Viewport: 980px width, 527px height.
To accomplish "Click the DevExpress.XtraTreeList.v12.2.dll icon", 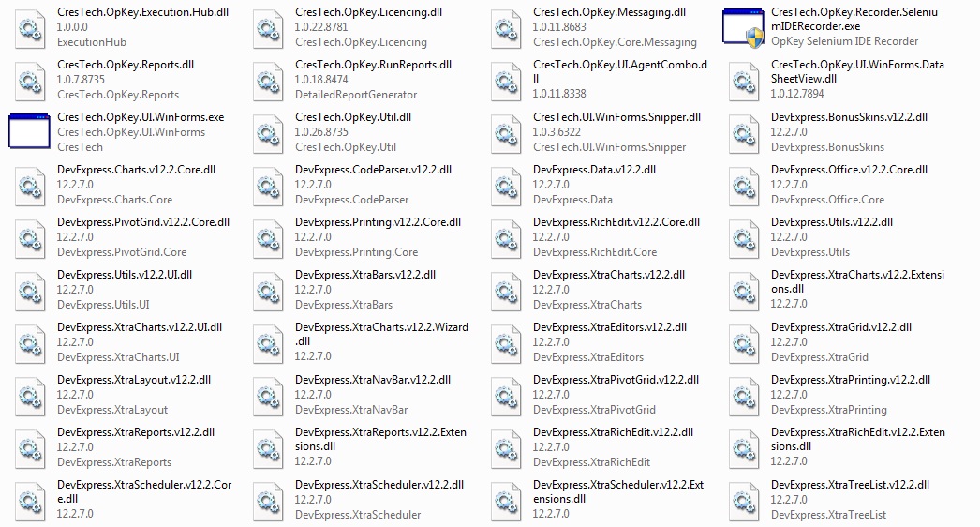I will 744,502.
